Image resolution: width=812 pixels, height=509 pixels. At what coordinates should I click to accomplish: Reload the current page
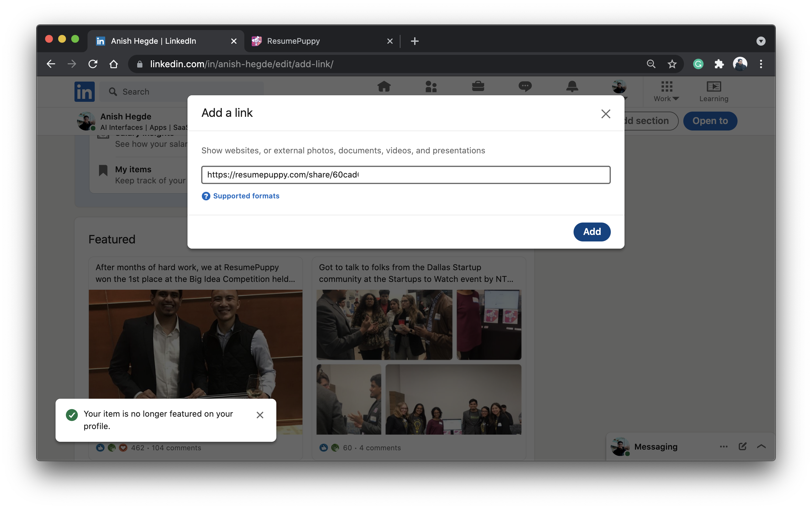coord(93,64)
